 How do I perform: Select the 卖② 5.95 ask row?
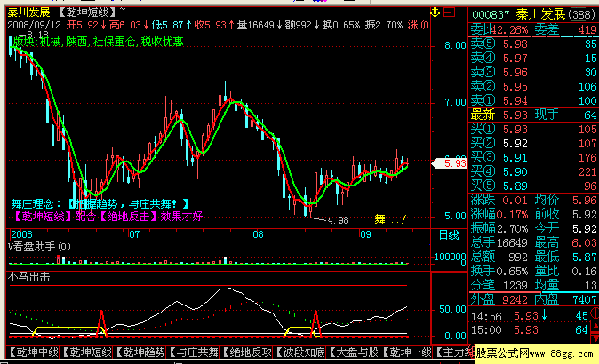coord(533,86)
